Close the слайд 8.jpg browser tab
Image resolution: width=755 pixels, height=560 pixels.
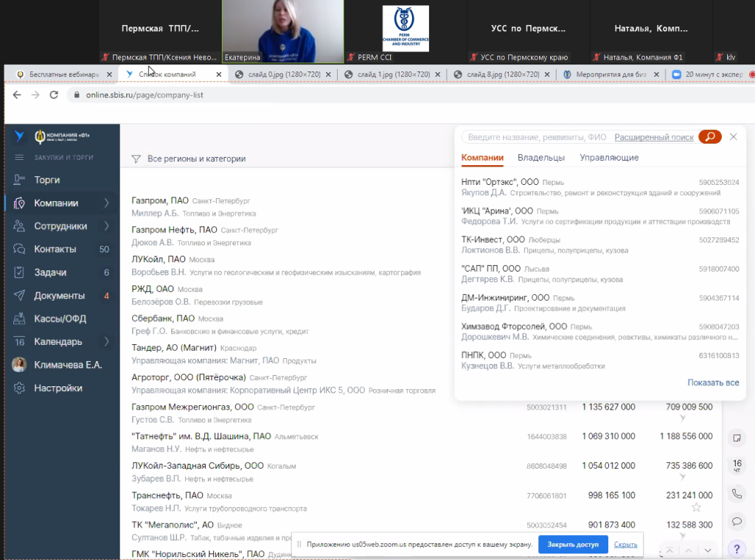click(x=547, y=74)
